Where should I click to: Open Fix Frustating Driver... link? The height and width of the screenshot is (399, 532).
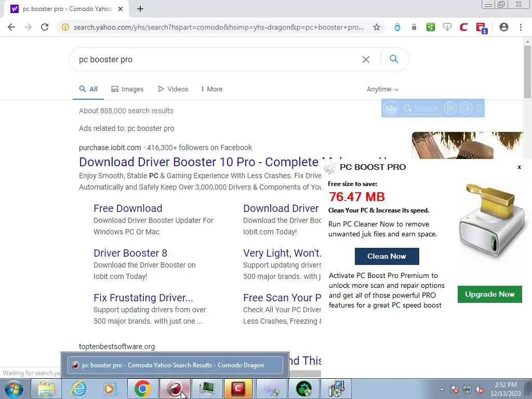(x=143, y=298)
